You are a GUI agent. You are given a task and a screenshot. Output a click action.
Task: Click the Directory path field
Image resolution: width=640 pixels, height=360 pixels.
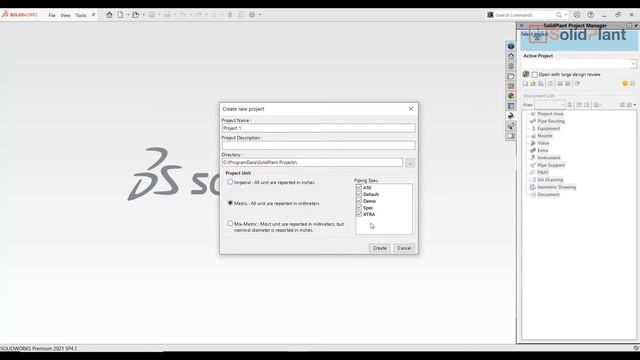click(312, 162)
